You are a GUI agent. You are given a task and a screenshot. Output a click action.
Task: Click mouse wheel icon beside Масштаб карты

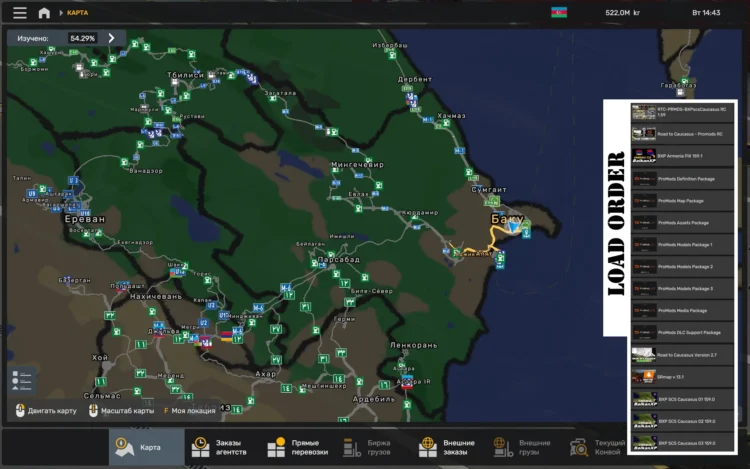click(93, 410)
